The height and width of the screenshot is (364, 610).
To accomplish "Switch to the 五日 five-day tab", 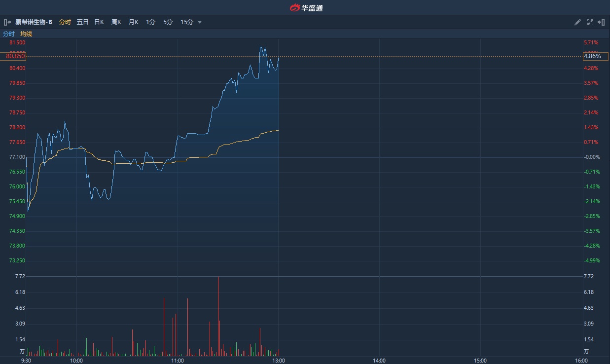I will [82, 22].
